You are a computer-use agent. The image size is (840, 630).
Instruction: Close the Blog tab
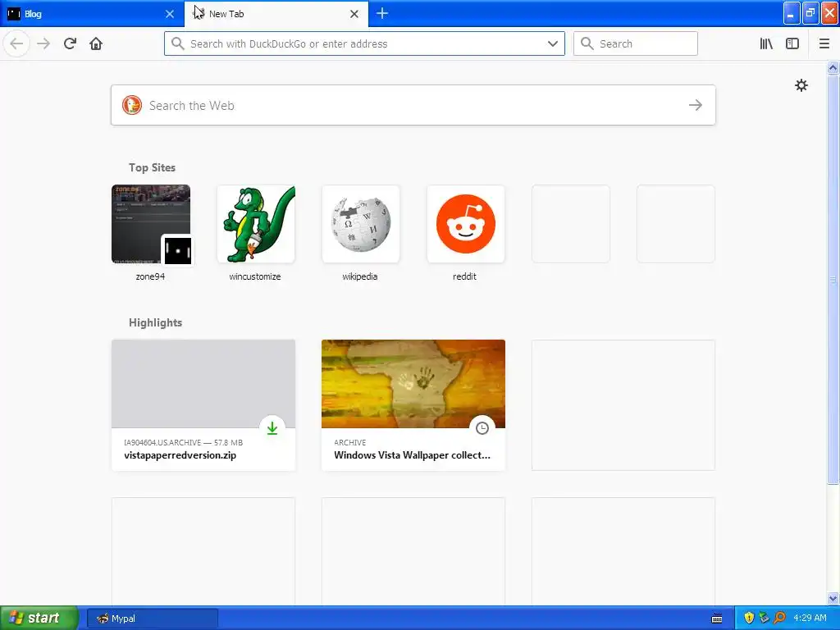coord(170,14)
